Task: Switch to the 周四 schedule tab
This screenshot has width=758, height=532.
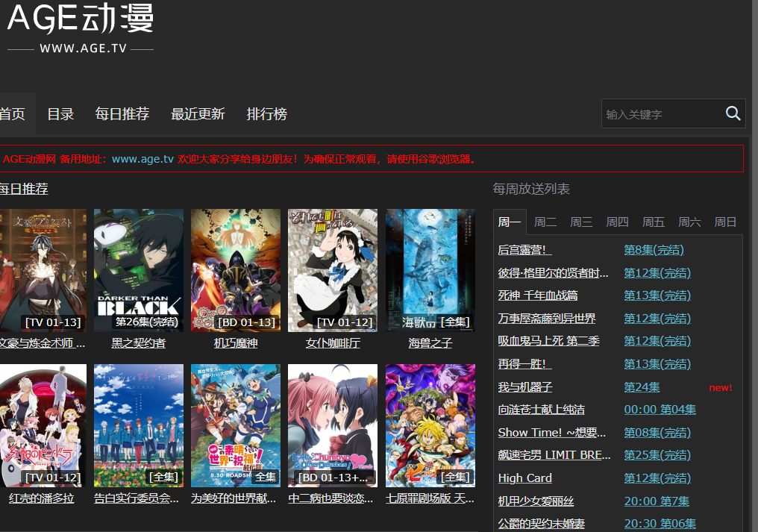Action: click(x=617, y=222)
